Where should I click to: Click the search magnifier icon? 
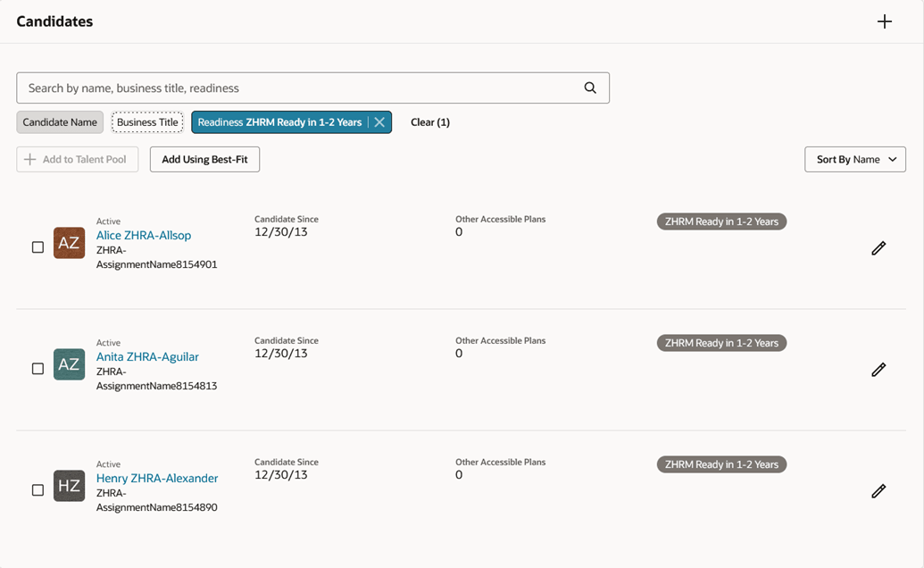(589, 88)
